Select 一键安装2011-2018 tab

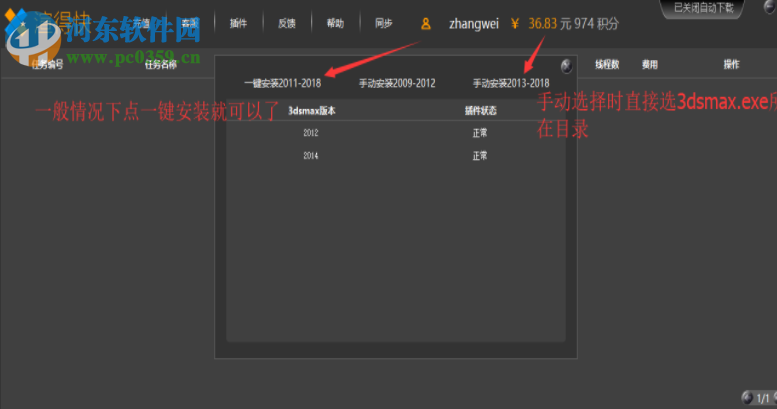pos(282,83)
